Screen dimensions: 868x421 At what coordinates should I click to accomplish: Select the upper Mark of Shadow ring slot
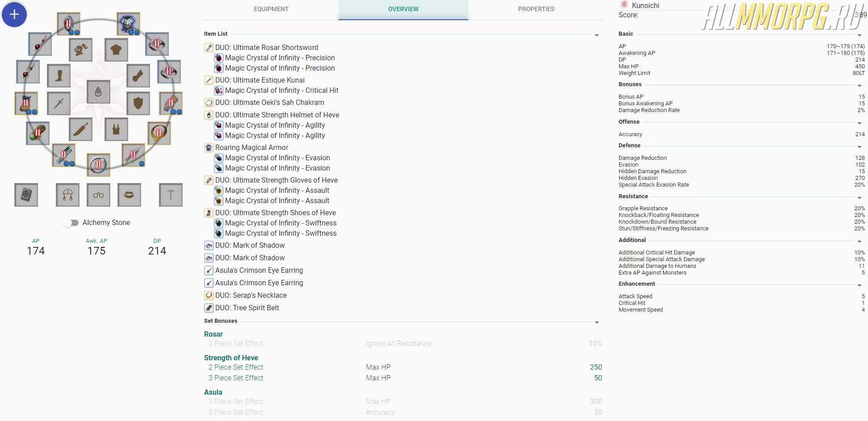coord(157,44)
